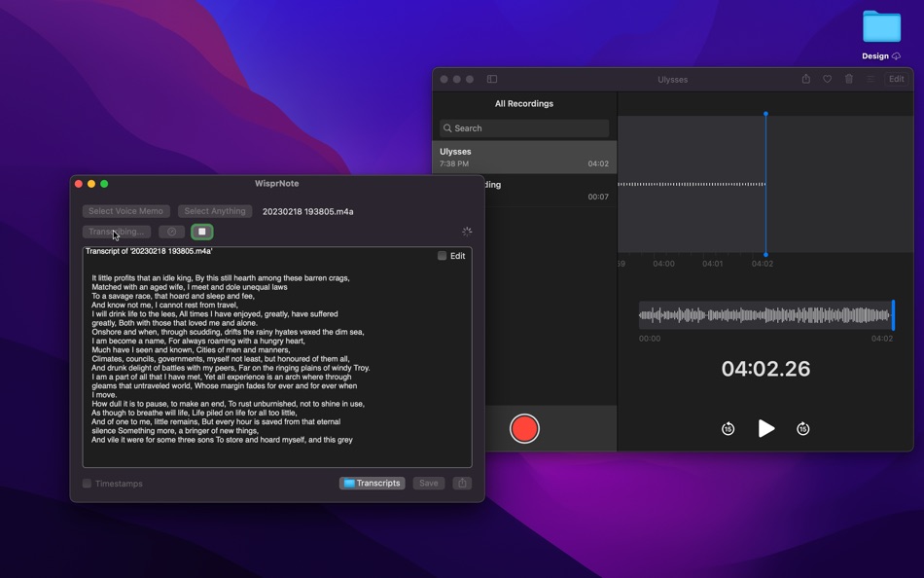The image size is (924, 578).
Task: Skip forward 15 seconds
Action: [803, 428]
